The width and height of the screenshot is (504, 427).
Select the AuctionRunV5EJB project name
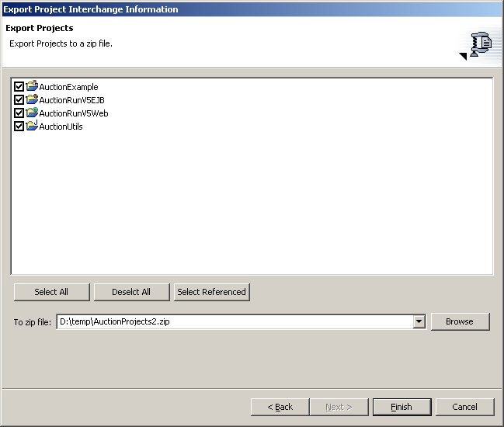coord(71,100)
